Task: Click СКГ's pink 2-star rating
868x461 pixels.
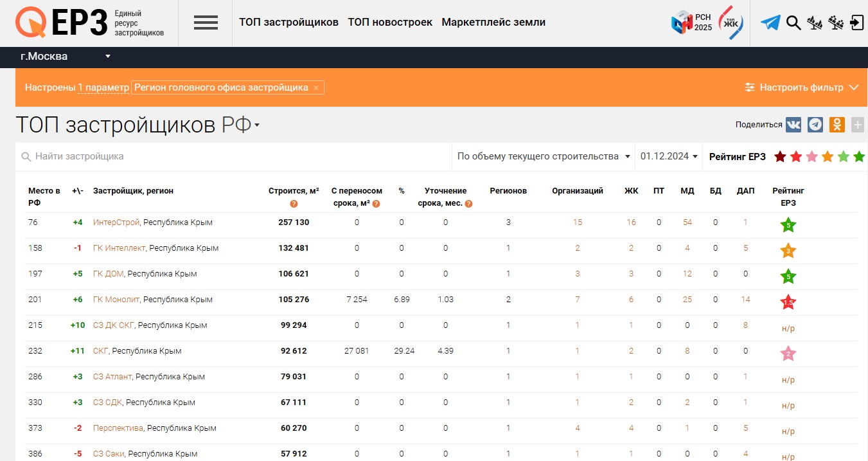Action: click(x=788, y=354)
